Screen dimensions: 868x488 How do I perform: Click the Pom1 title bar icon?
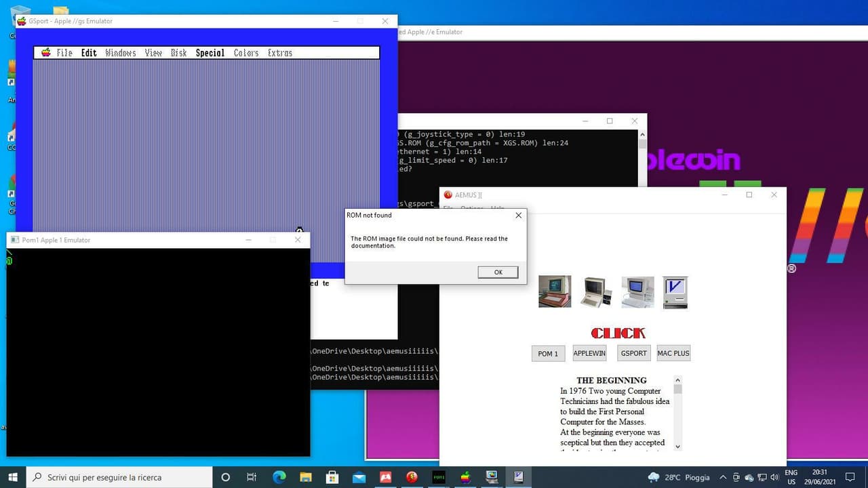tap(14, 240)
